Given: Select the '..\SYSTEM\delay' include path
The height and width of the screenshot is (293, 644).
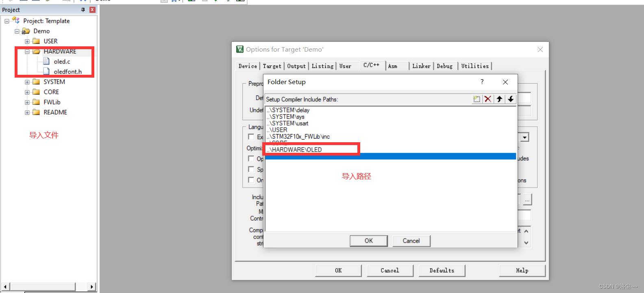Looking at the screenshot, I should coord(288,110).
